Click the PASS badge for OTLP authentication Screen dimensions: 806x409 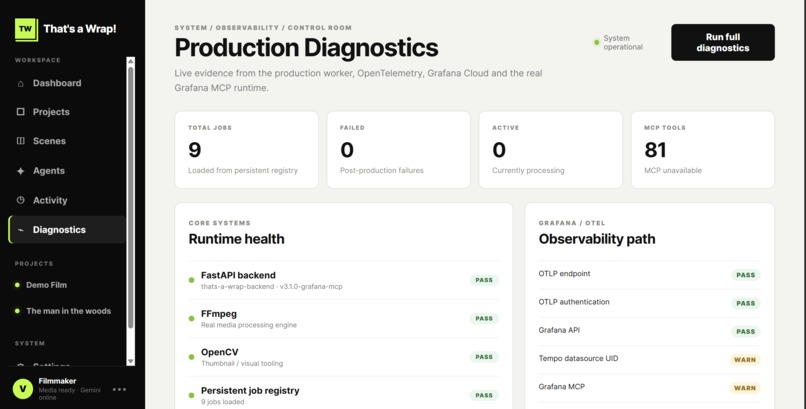pyautogui.click(x=745, y=303)
